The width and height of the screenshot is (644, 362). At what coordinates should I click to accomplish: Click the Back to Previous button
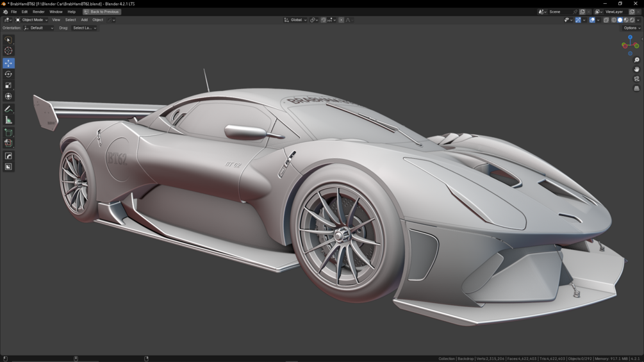tap(101, 12)
